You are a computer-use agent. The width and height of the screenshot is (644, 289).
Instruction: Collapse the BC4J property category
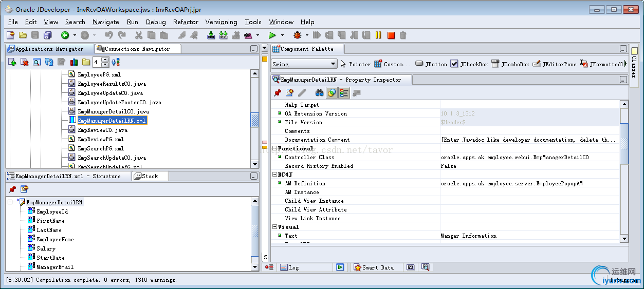[275, 175]
